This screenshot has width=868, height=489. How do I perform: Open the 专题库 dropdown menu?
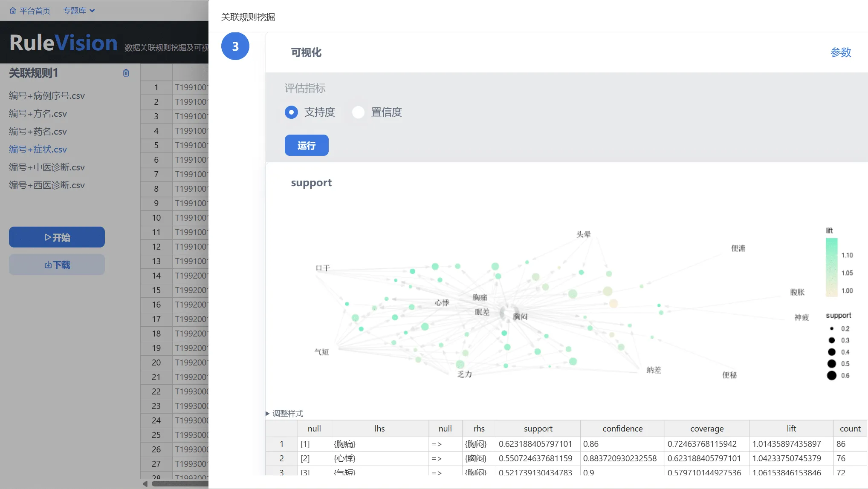[79, 11]
